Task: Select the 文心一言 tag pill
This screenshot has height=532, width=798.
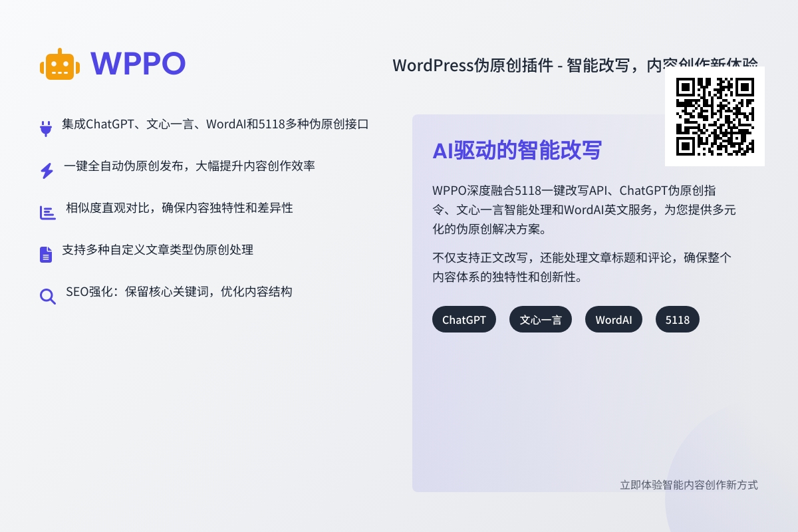Action: (x=541, y=319)
